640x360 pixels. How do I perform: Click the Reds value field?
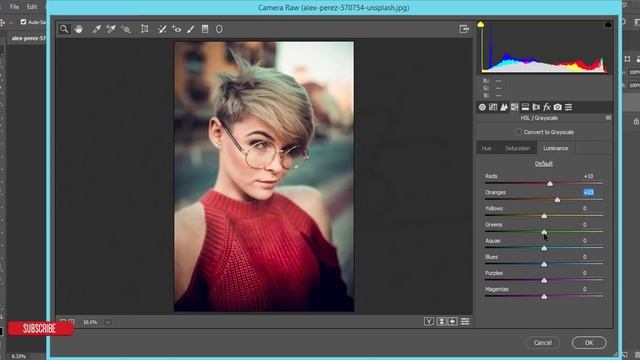(x=588, y=176)
